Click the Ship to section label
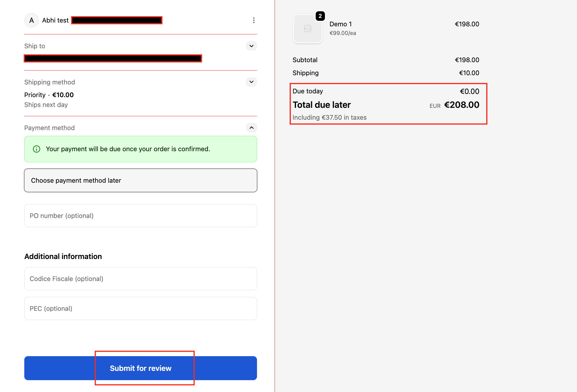The width and height of the screenshot is (577, 392). (35, 46)
